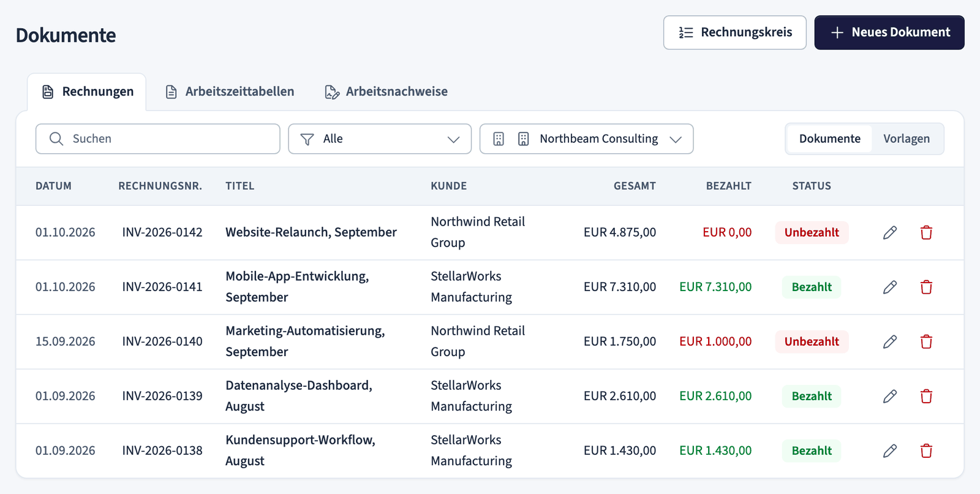Open title Website-Relaunch, September
This screenshot has height=494, width=980.
coord(311,232)
